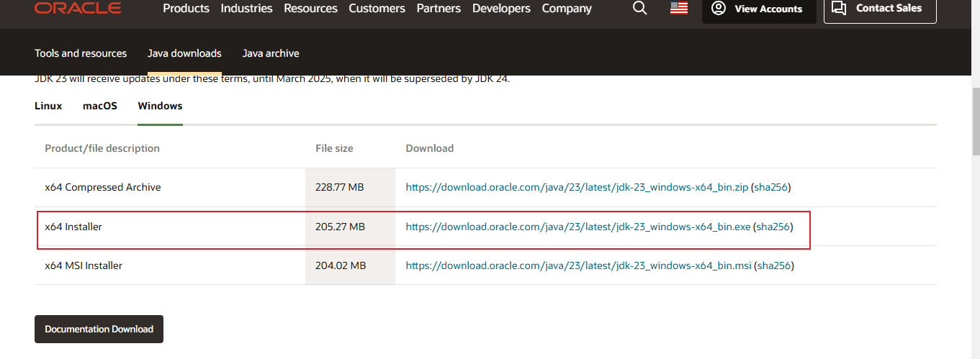
Task: Click the Documentation Download button
Action: tap(99, 329)
